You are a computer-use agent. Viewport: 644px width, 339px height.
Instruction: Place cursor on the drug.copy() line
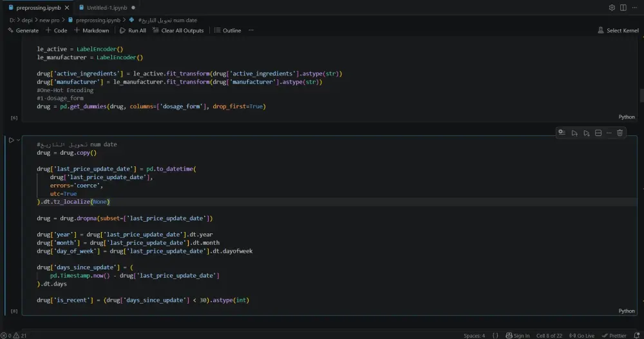[66, 153]
